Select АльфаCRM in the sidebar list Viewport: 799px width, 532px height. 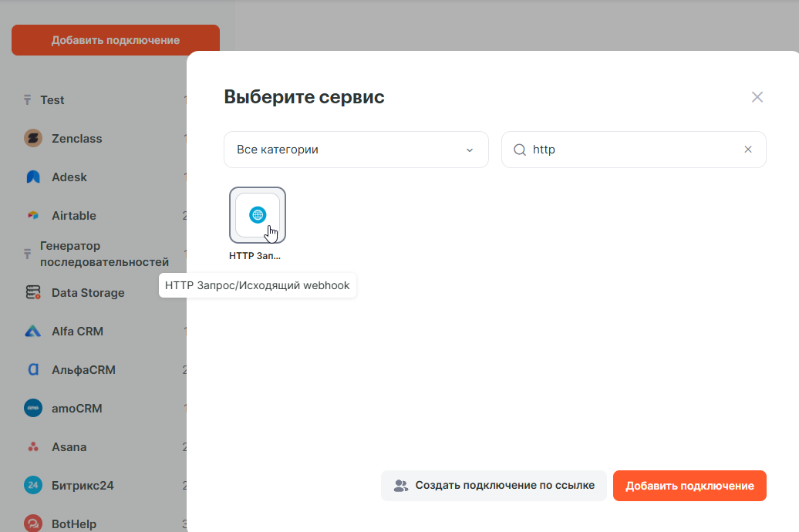pyautogui.click(x=83, y=370)
